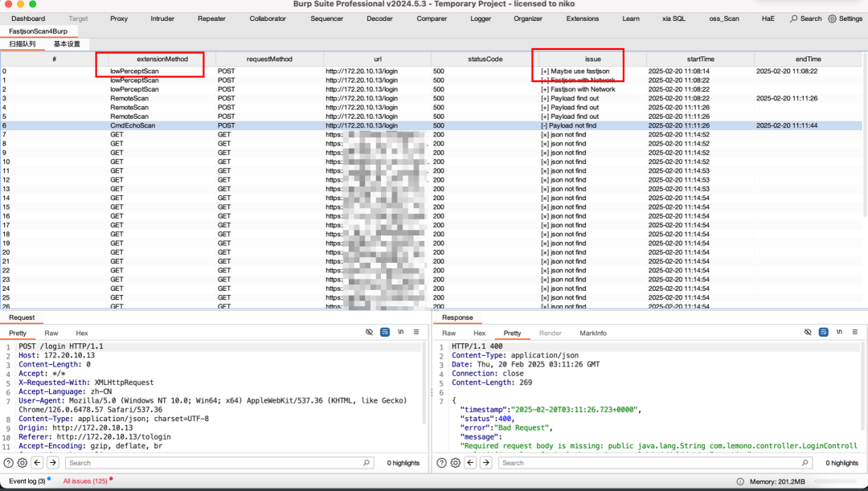The height and width of the screenshot is (491, 868).
Task: Toggle hide non-printable characters in Request panel
Action: coord(369,332)
